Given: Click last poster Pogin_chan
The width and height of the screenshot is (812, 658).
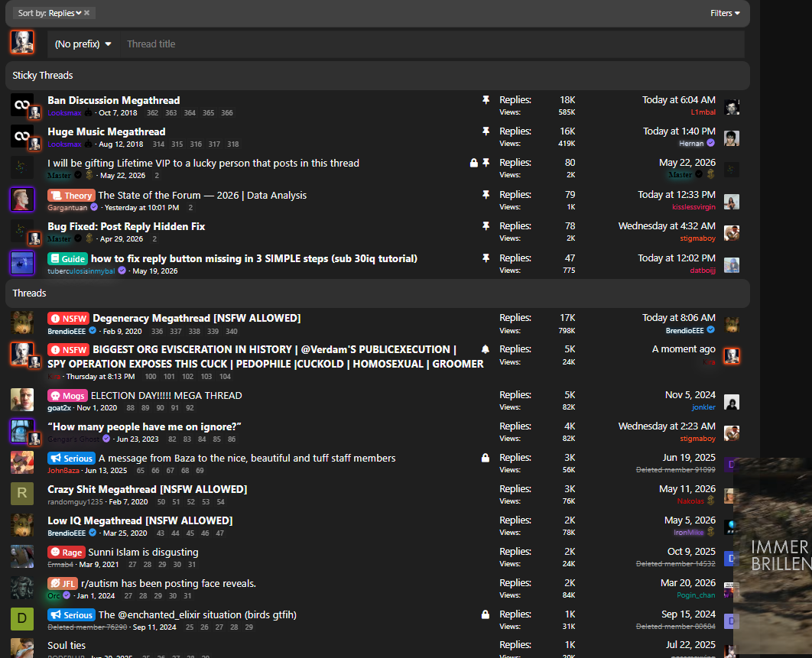Looking at the screenshot, I should click(x=696, y=595).
